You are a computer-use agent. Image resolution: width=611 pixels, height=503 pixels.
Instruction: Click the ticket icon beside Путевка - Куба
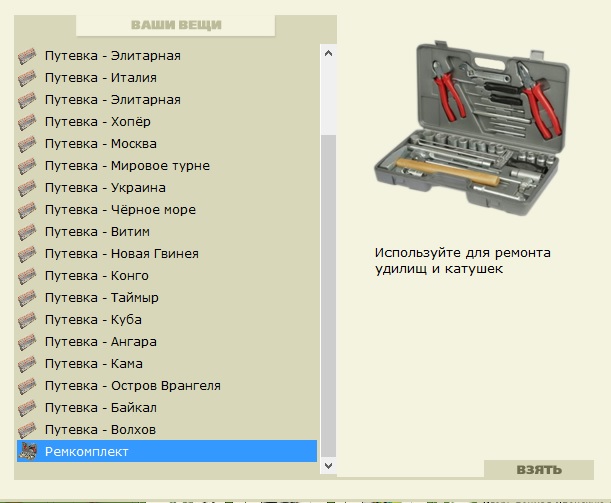click(x=27, y=320)
